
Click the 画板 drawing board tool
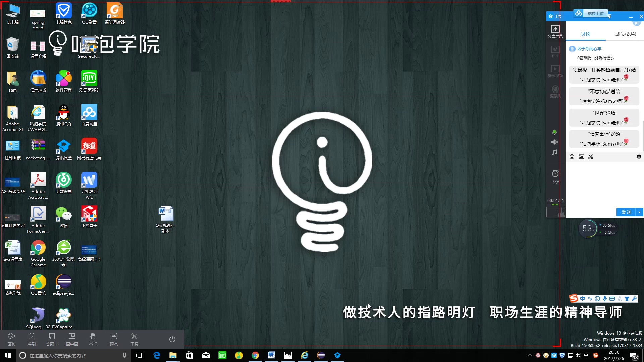pos(12,339)
